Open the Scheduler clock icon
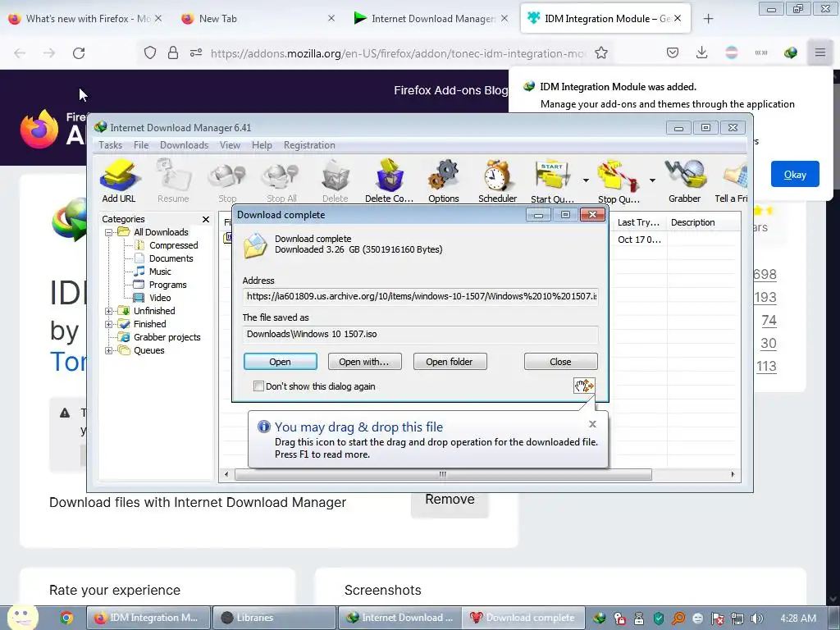Screen dimensions: 840x630 497,181
